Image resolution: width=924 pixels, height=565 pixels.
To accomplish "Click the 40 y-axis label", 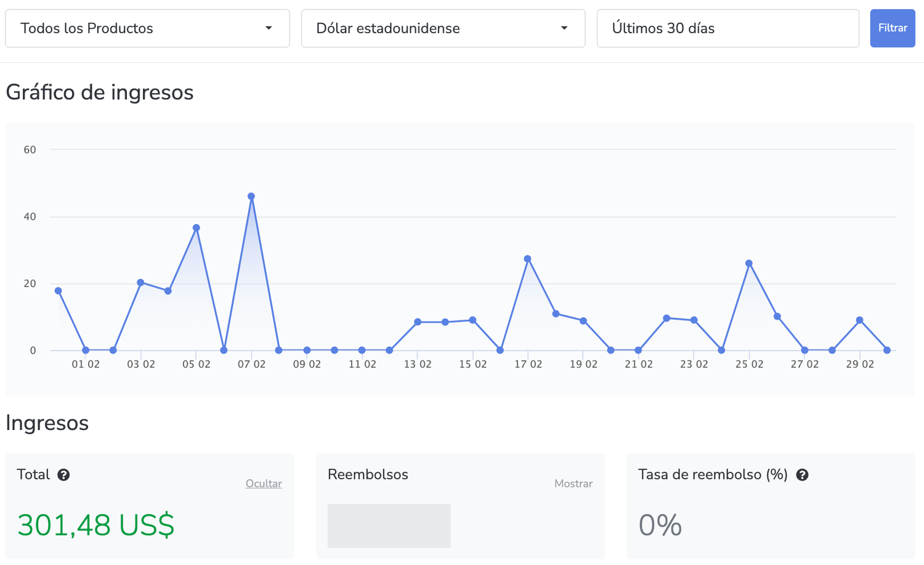I will tap(30, 217).
